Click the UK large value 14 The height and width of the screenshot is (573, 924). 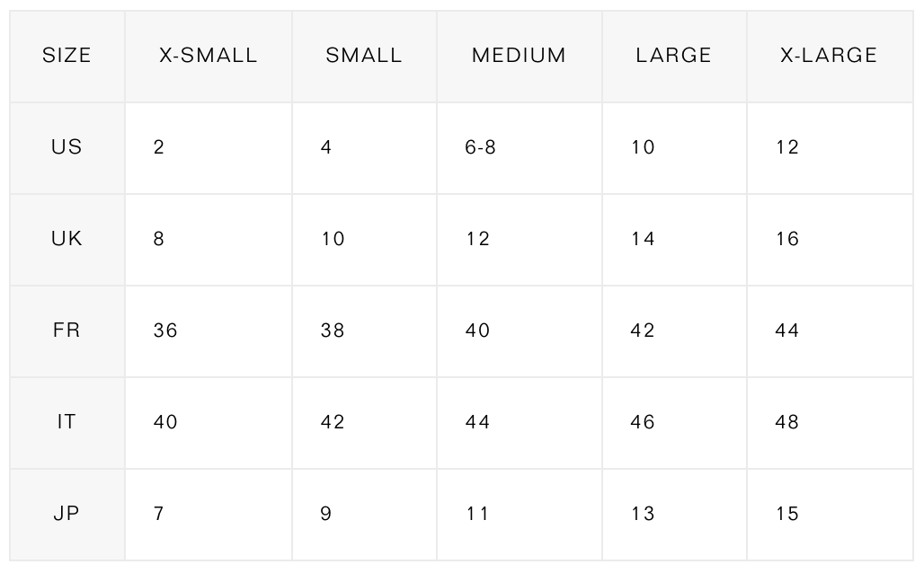643,239
